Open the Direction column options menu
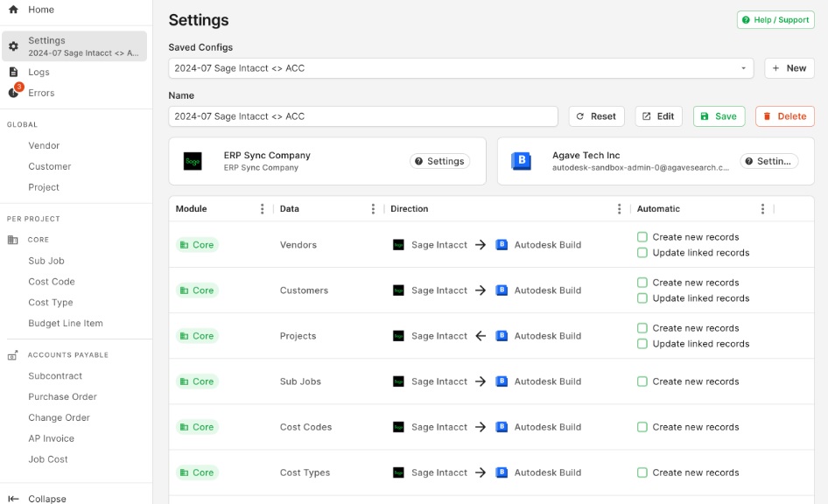This screenshot has width=828, height=504. click(x=619, y=209)
